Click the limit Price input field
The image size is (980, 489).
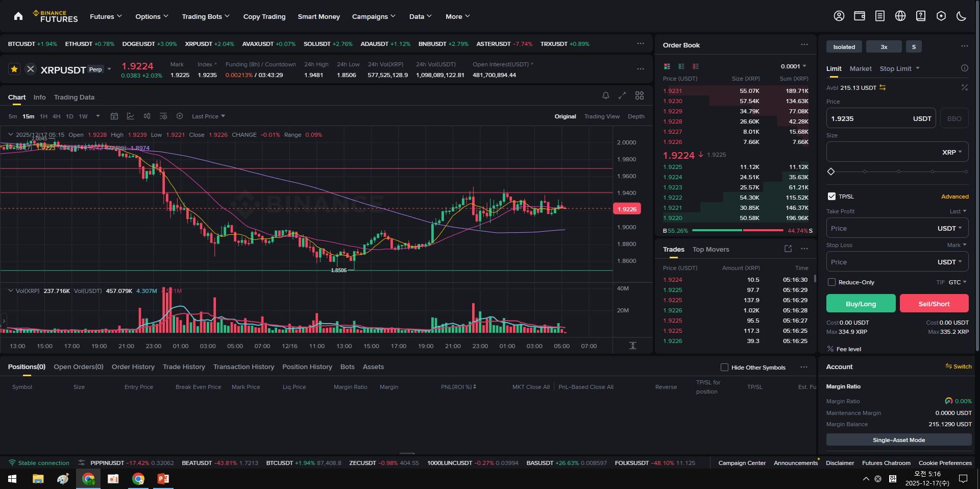tap(881, 118)
